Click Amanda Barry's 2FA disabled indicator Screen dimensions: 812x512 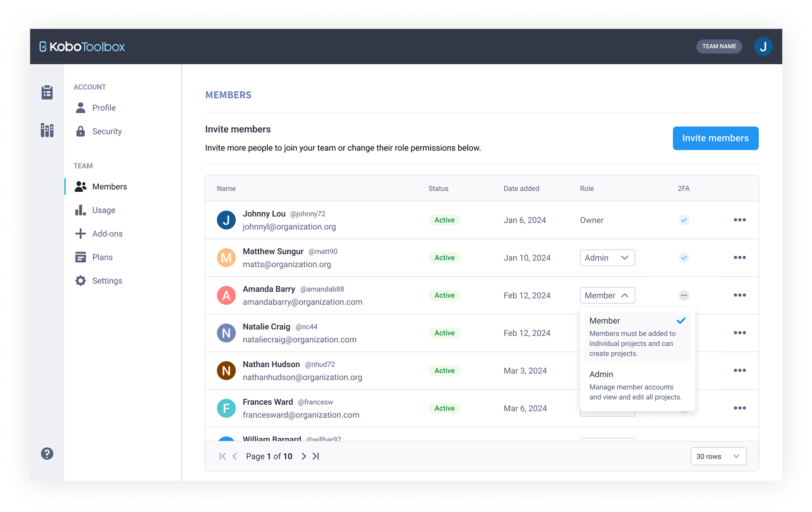[x=684, y=295]
